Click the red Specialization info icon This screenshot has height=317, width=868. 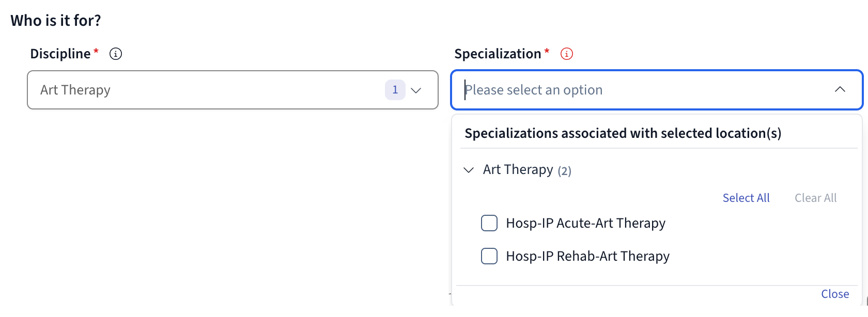tap(567, 54)
